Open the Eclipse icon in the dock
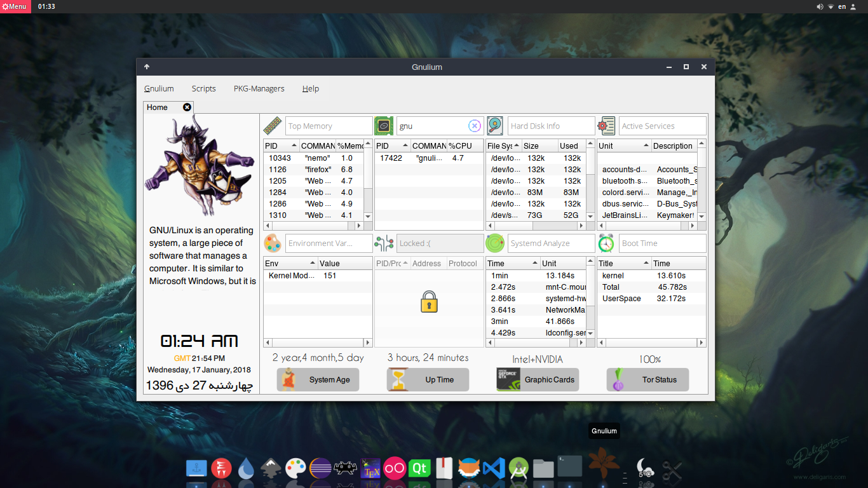Screen dimensions: 868x488 click(x=320, y=469)
